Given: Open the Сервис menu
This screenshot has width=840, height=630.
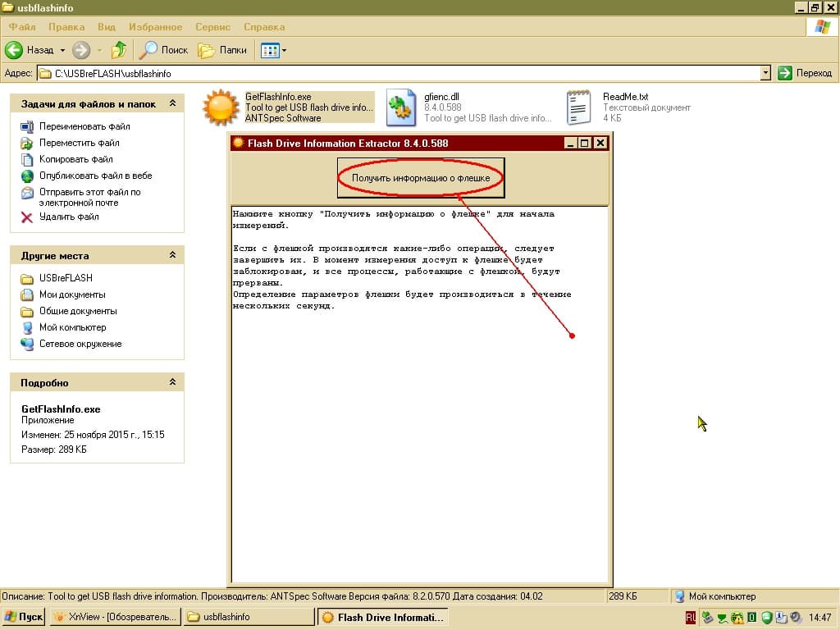Looking at the screenshot, I should click(212, 27).
